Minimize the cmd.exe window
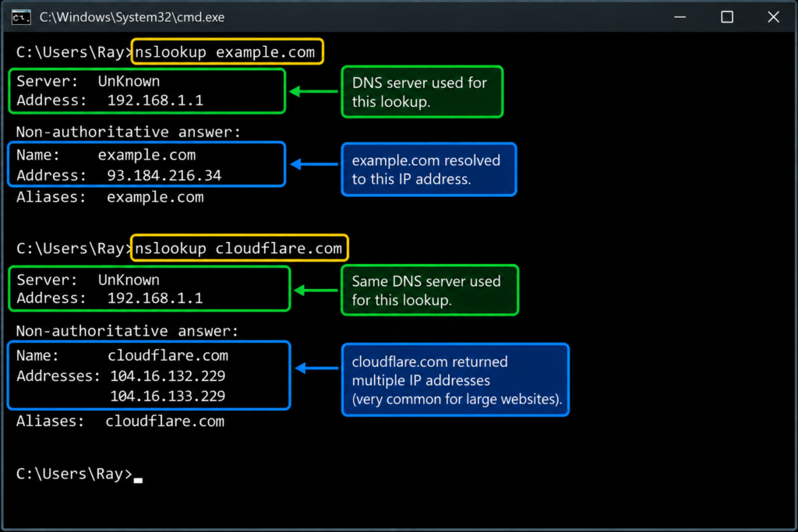The height and width of the screenshot is (532, 798). pyautogui.click(x=680, y=17)
